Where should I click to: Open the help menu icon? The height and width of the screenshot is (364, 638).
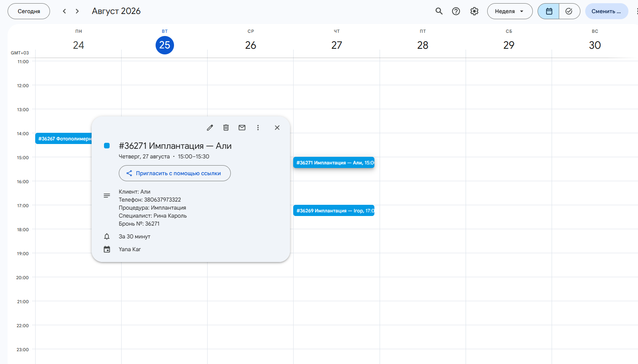tap(456, 11)
